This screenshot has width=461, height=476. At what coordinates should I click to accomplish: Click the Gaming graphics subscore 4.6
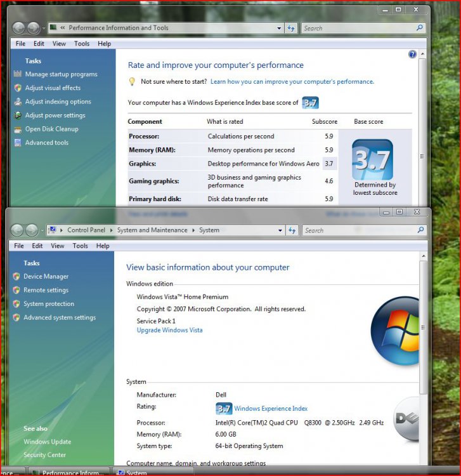click(x=328, y=181)
